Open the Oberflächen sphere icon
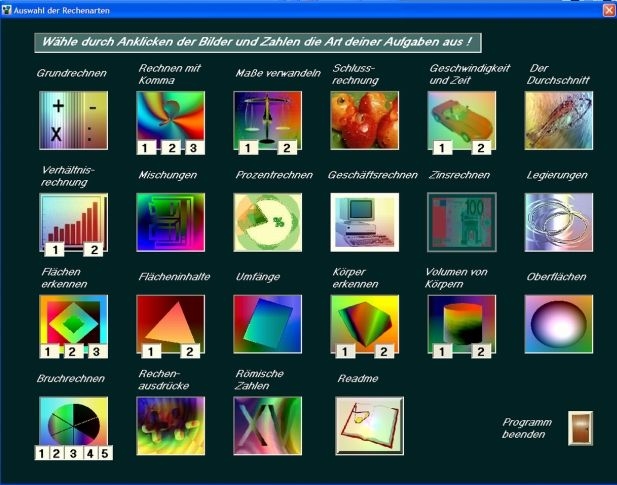617x485 pixels. point(558,324)
